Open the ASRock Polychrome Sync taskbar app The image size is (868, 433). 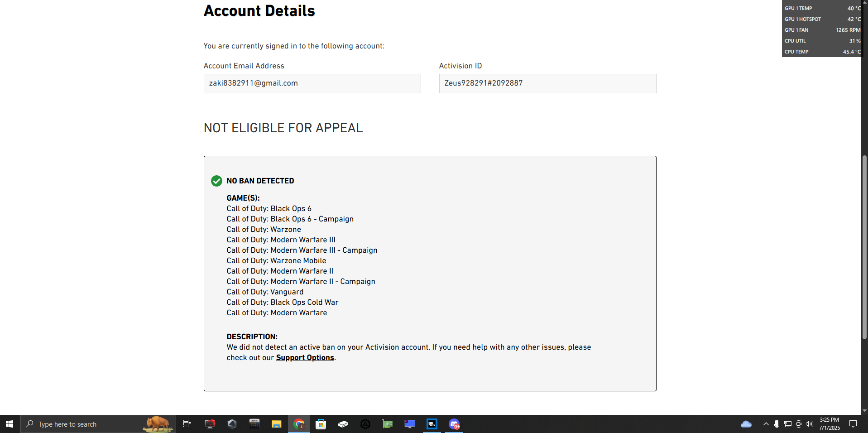(254, 424)
